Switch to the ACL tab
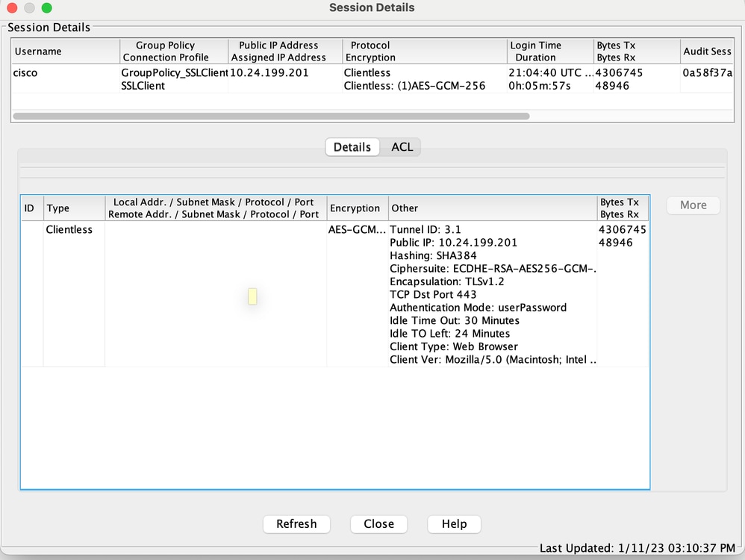 click(402, 147)
